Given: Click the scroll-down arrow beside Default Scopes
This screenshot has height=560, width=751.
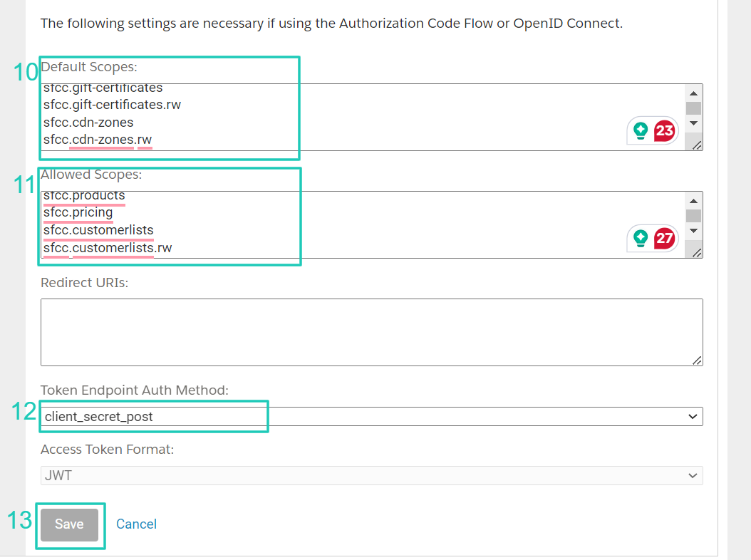Looking at the screenshot, I should 695,124.
